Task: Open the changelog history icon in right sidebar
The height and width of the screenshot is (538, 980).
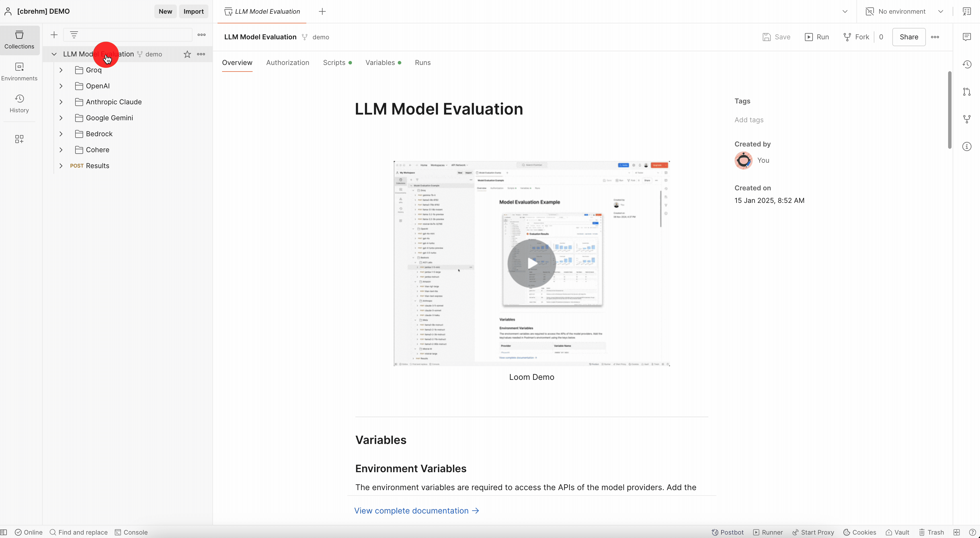Action: click(x=967, y=64)
